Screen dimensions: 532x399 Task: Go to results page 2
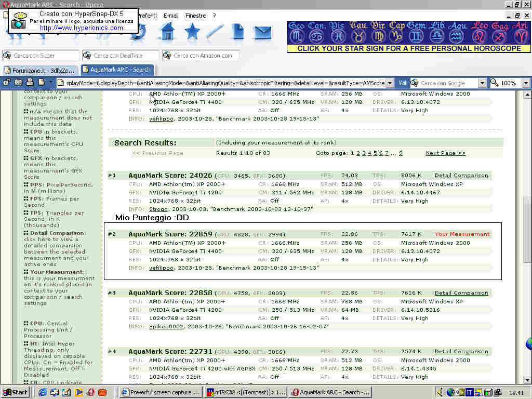click(x=358, y=153)
